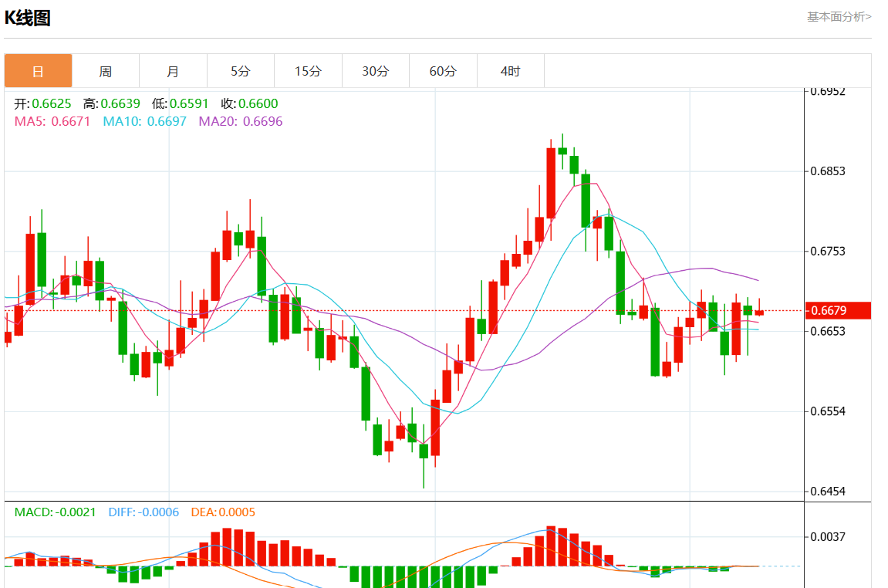Click the MACD:-0.0021 indicator value
Viewport: 888px width, 588px height.
click(x=55, y=512)
